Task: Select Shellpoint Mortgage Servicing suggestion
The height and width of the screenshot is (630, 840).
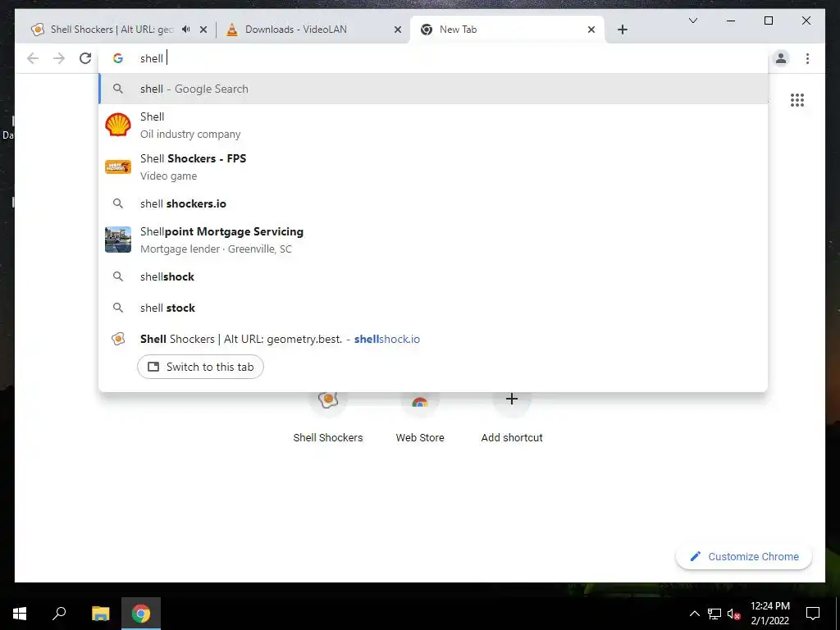Action: 433,240
